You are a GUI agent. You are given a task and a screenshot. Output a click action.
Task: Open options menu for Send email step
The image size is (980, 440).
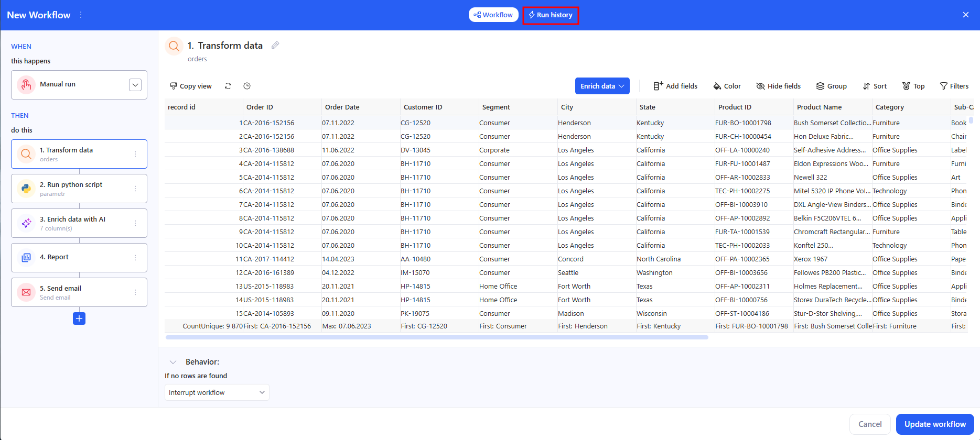point(135,292)
